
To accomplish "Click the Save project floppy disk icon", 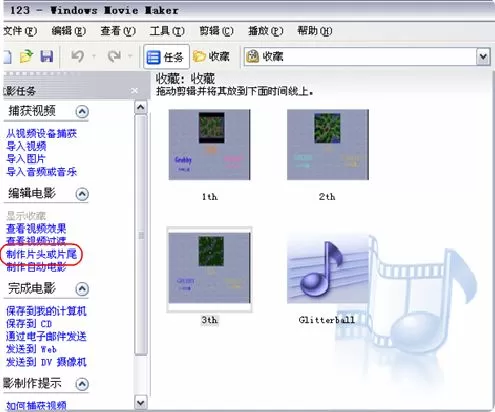I will click(47, 56).
